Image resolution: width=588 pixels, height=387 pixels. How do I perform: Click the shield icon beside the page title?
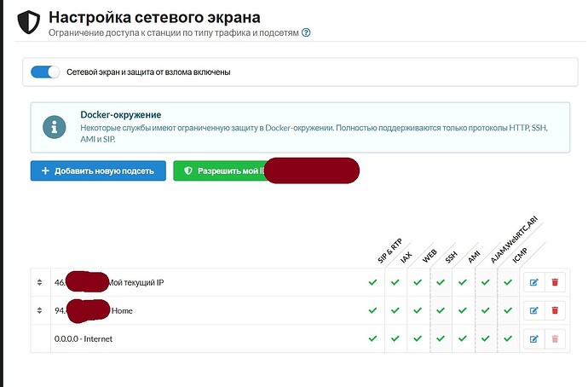click(x=28, y=22)
